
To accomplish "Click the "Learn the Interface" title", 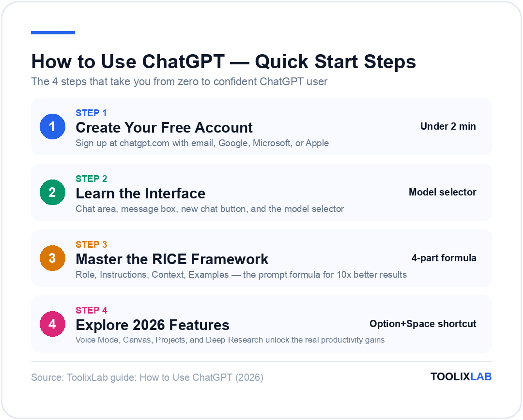I will coord(140,194).
